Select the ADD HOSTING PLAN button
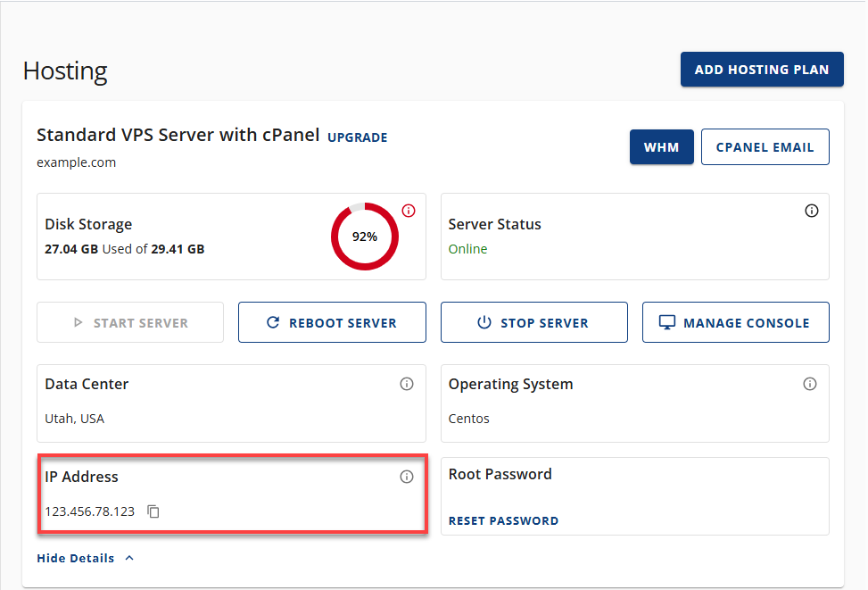 click(762, 69)
